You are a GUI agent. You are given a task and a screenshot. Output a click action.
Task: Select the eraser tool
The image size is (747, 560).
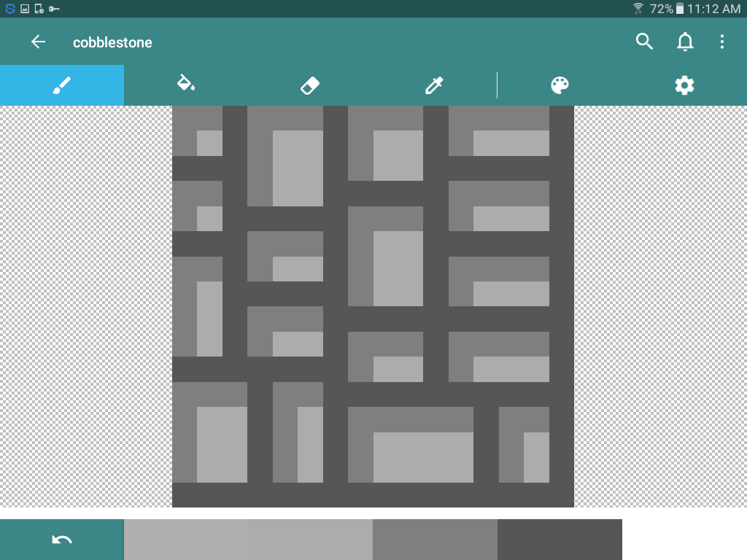pyautogui.click(x=310, y=86)
